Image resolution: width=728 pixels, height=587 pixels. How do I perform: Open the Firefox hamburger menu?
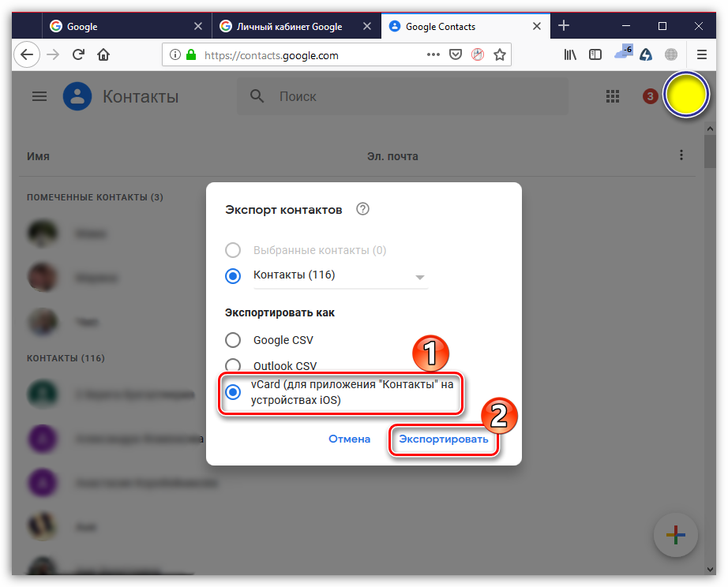pyautogui.click(x=701, y=54)
